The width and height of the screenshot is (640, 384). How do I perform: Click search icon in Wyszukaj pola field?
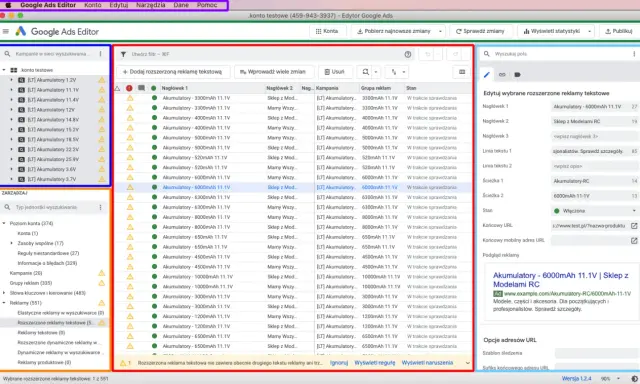(x=487, y=54)
